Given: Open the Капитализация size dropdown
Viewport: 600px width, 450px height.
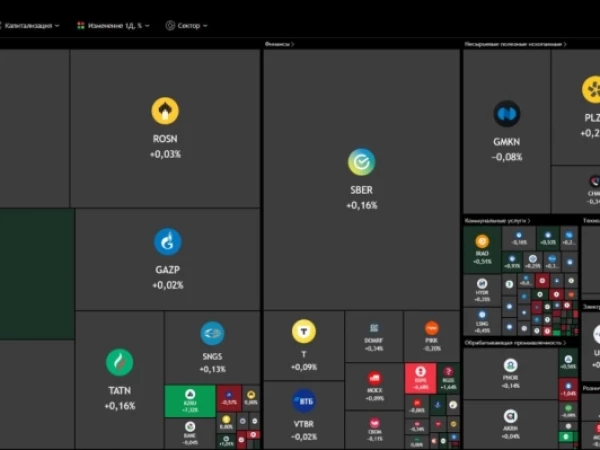Looking at the screenshot, I should 30,26.
